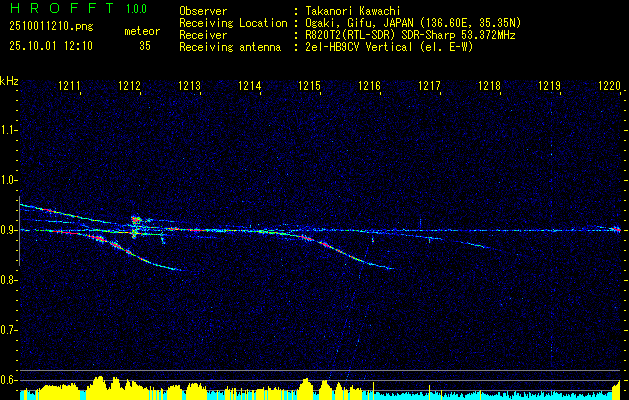The image size is (629, 400).
Task: Click the Observer label
Action: click(x=203, y=11)
